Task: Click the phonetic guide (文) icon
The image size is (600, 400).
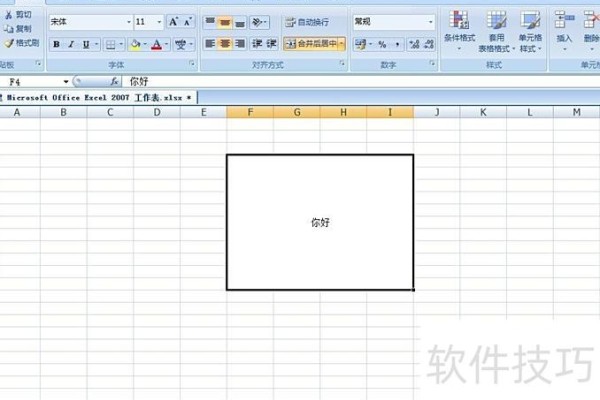Action: point(180,44)
